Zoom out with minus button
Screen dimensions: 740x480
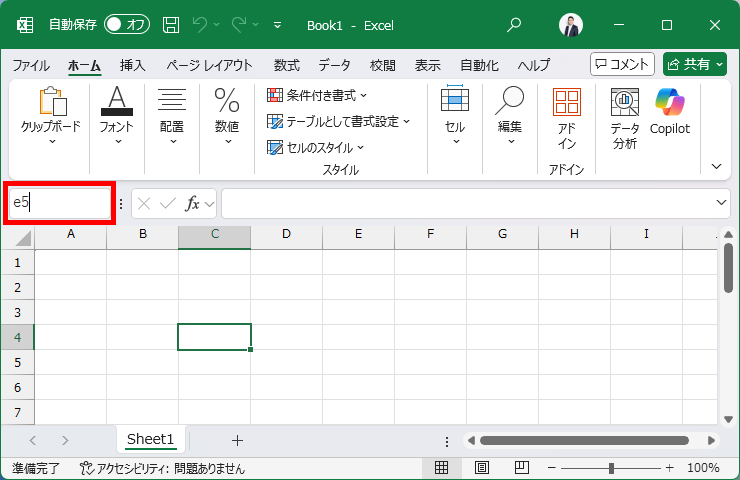pyautogui.click(x=551, y=468)
